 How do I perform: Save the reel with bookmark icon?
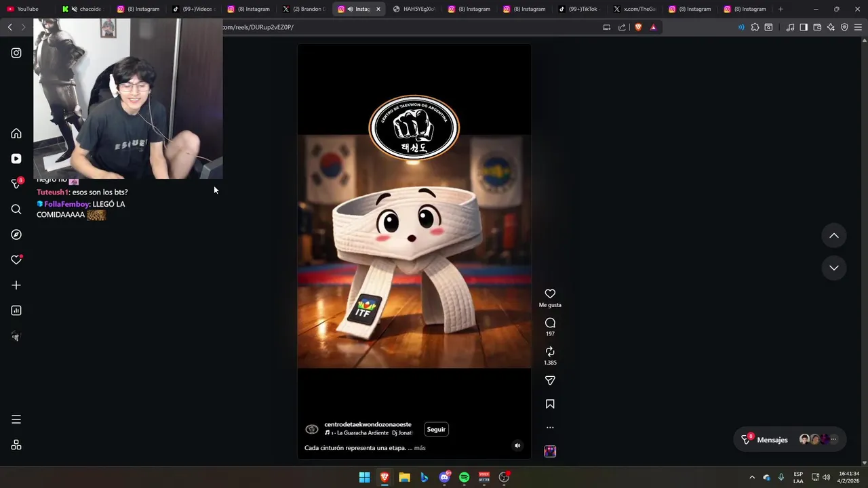pyautogui.click(x=550, y=404)
